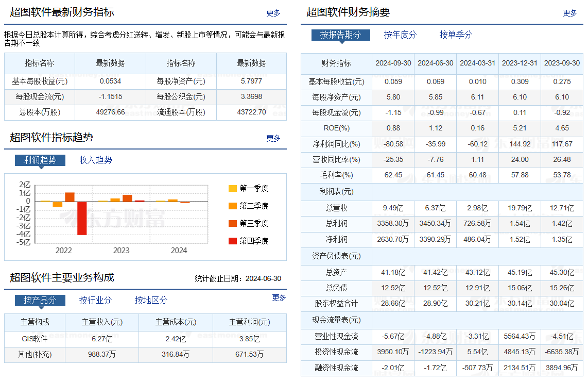
Task: Click 融资性现金流 value 3894.96万
Action: click(x=562, y=368)
